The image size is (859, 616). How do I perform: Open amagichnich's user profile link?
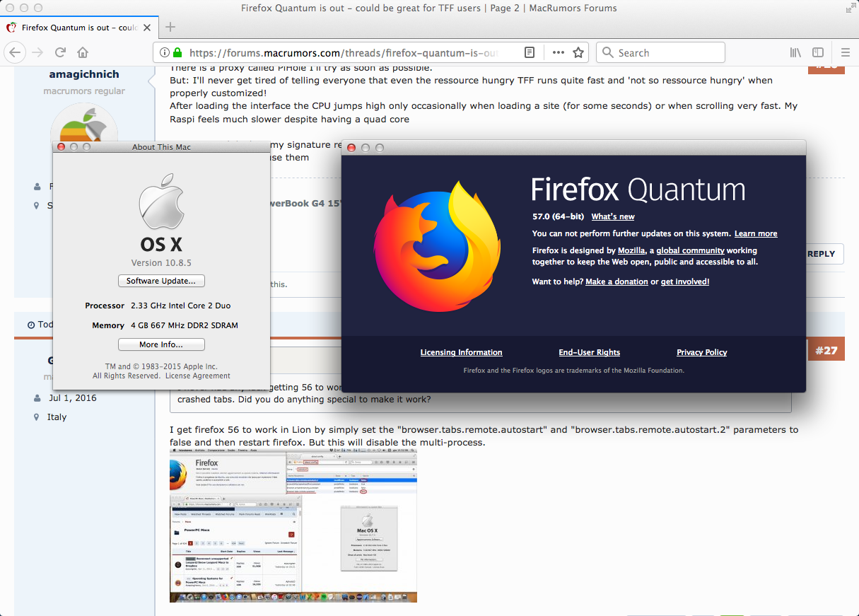click(84, 74)
